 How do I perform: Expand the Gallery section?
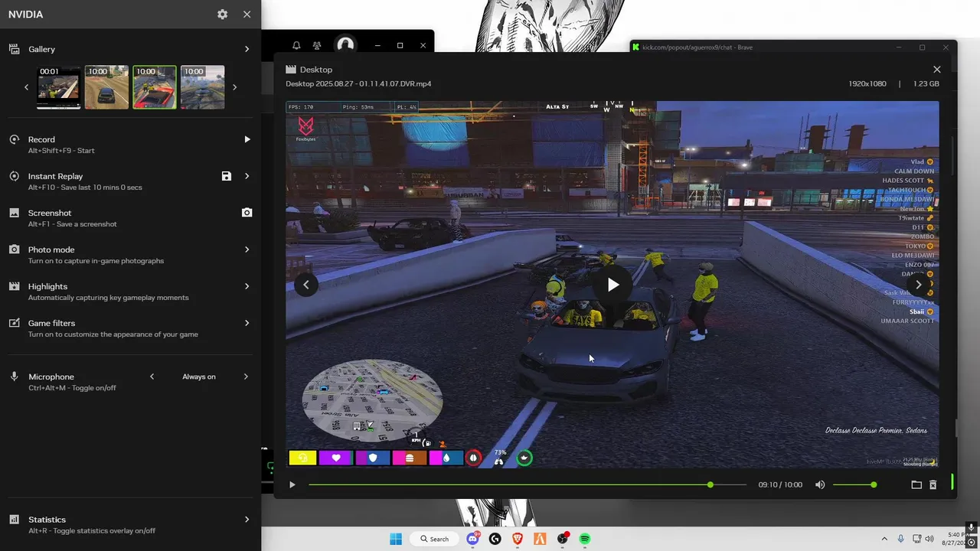pos(247,49)
